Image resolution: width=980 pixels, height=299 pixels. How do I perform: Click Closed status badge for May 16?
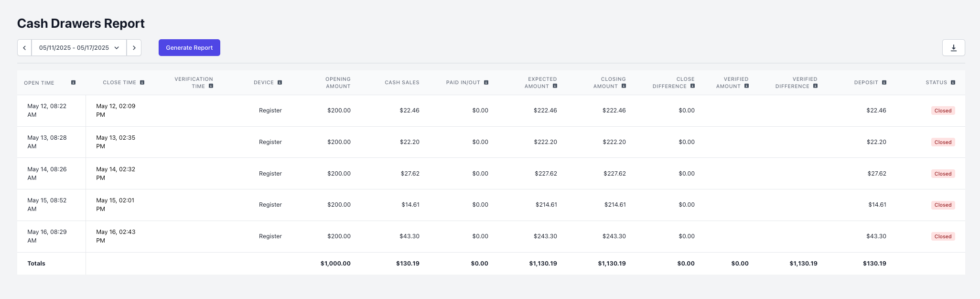(943, 236)
